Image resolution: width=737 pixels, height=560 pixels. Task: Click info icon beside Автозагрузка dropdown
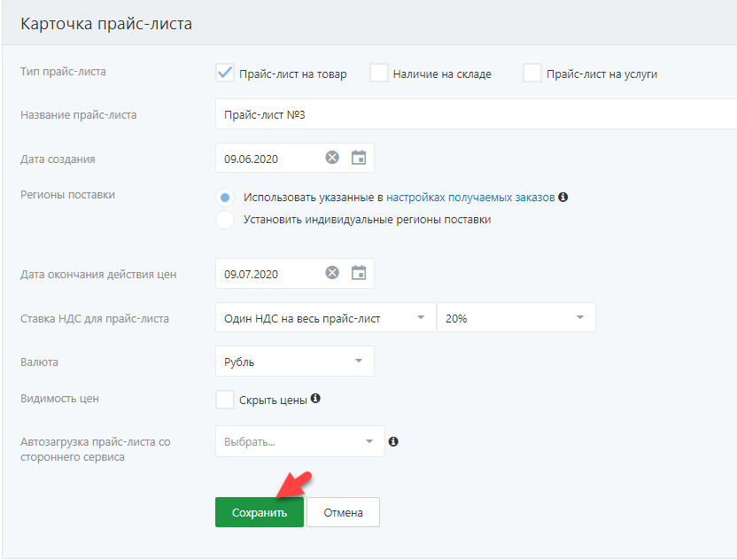(393, 441)
